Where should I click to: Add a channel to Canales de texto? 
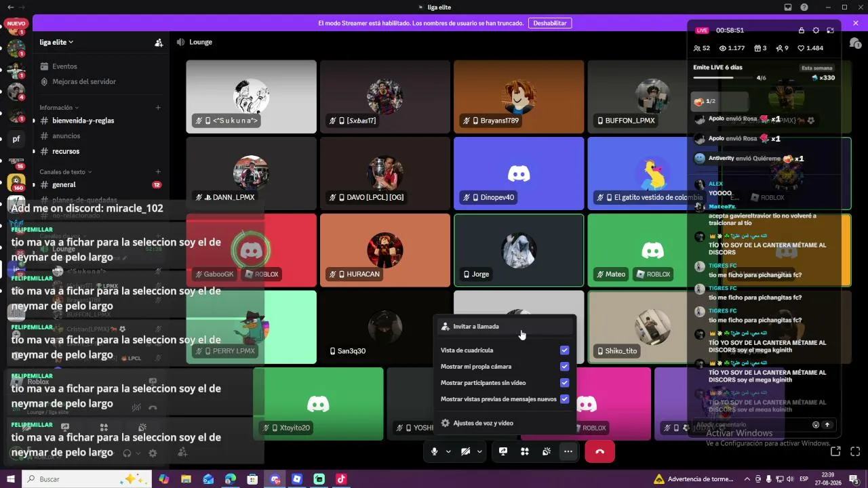point(158,172)
